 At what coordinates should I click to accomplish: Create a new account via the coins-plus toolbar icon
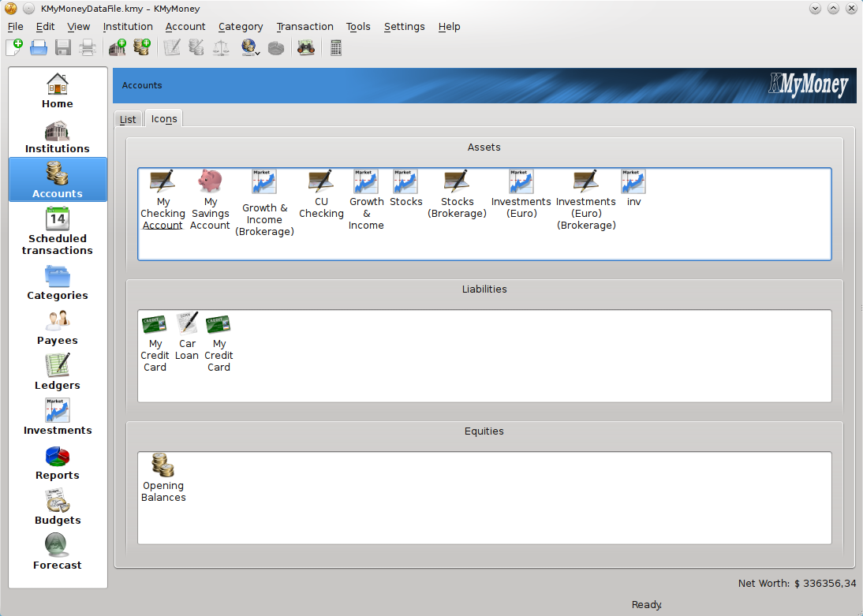(x=142, y=48)
